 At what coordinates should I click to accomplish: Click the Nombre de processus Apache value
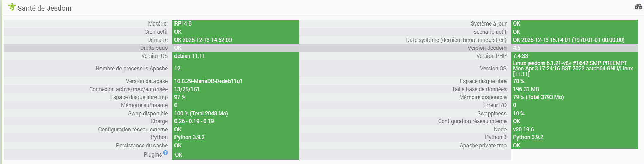pyautogui.click(x=177, y=68)
